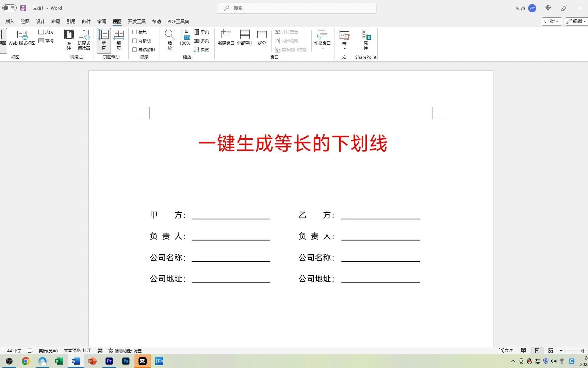
Task: Click the macro recording status icon
Action: point(100,351)
